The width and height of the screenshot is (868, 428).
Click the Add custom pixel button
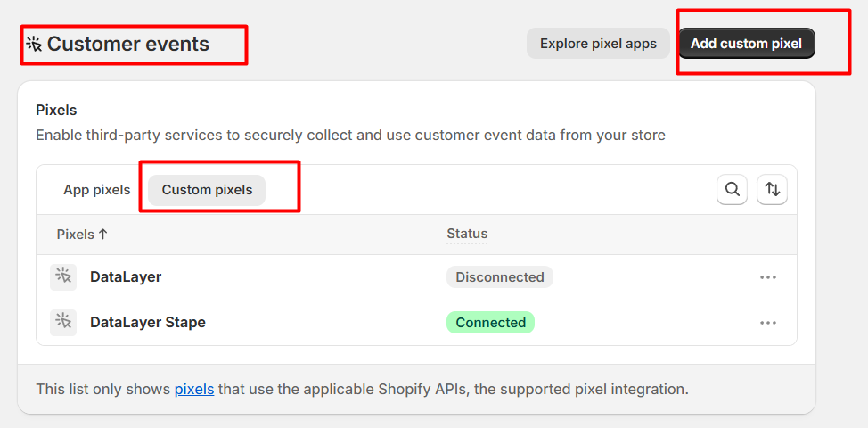[746, 43]
